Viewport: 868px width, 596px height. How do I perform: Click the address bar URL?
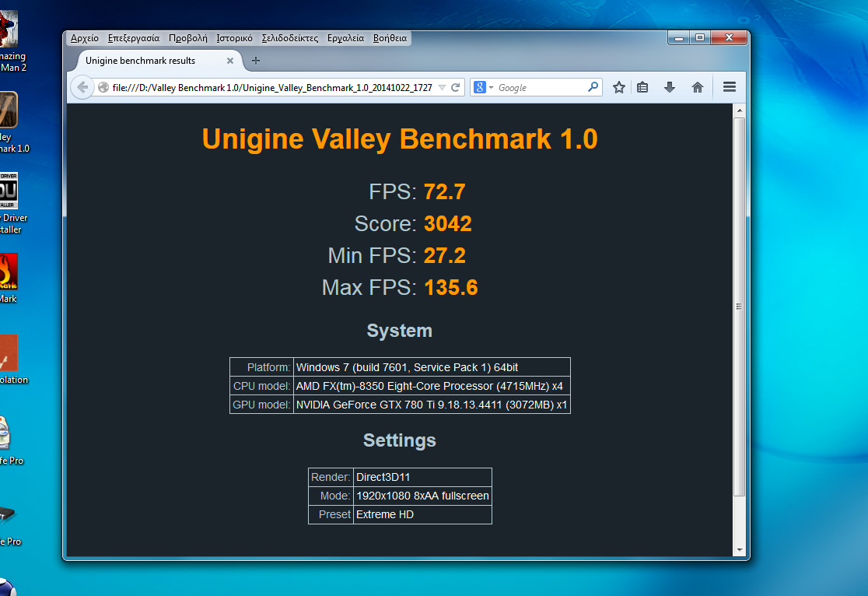point(271,87)
